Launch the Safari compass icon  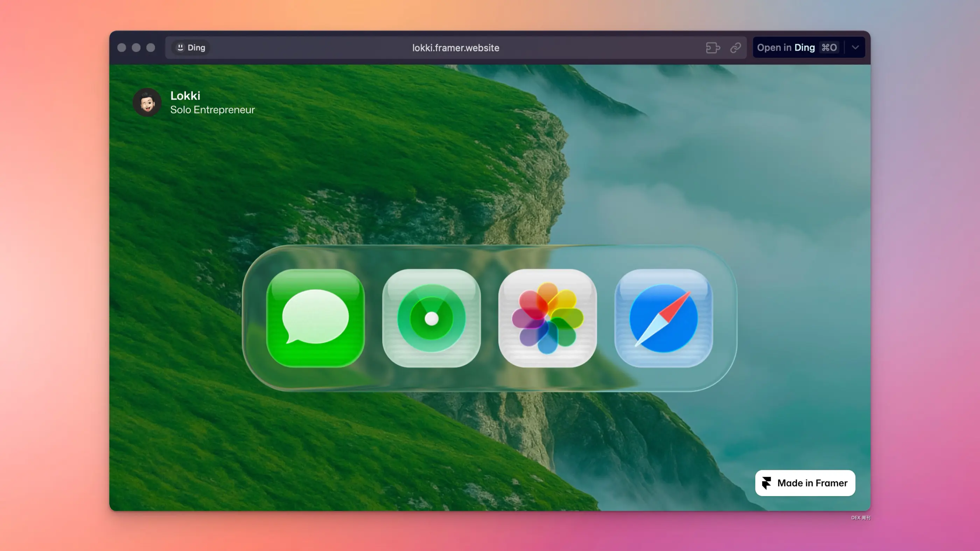point(663,318)
